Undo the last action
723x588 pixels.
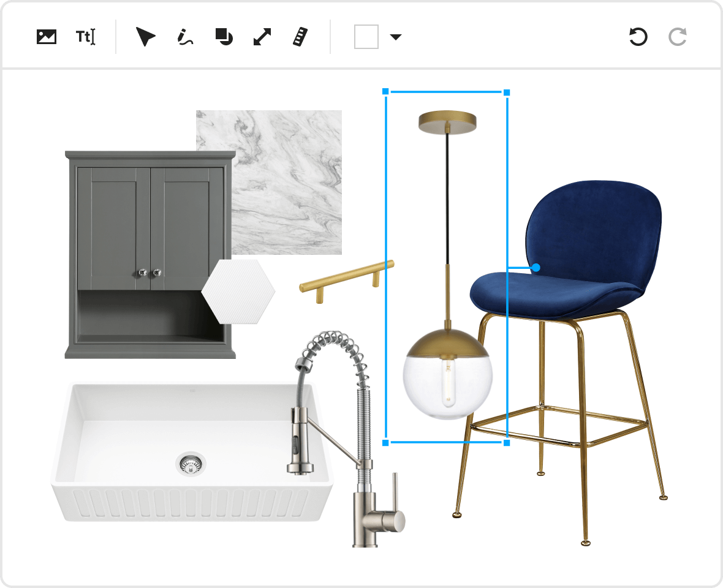tap(638, 37)
